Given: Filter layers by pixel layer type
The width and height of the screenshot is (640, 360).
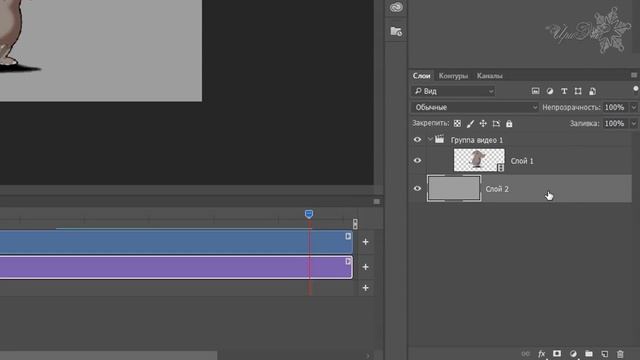Looking at the screenshot, I should coord(536,91).
